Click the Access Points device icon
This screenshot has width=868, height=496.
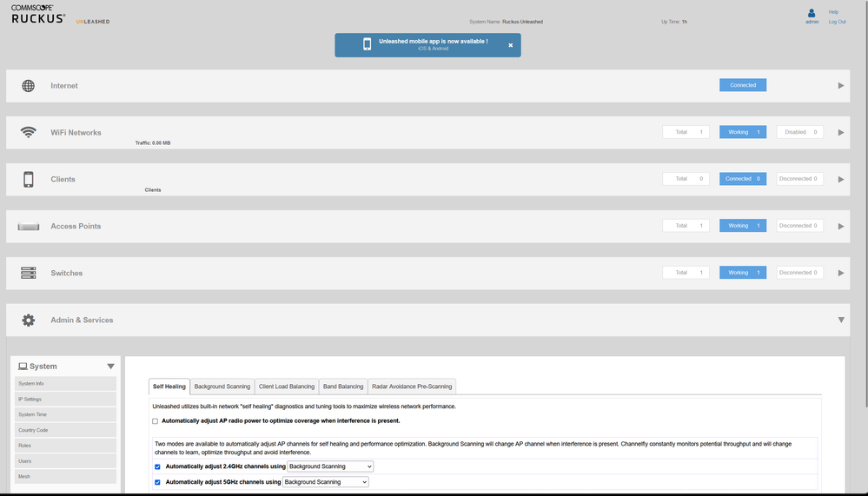(29, 227)
